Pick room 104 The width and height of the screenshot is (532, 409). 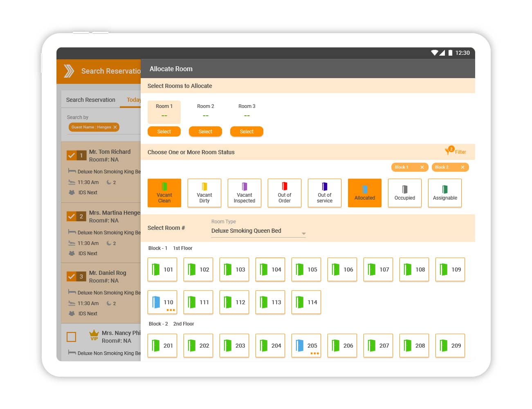[x=270, y=270]
